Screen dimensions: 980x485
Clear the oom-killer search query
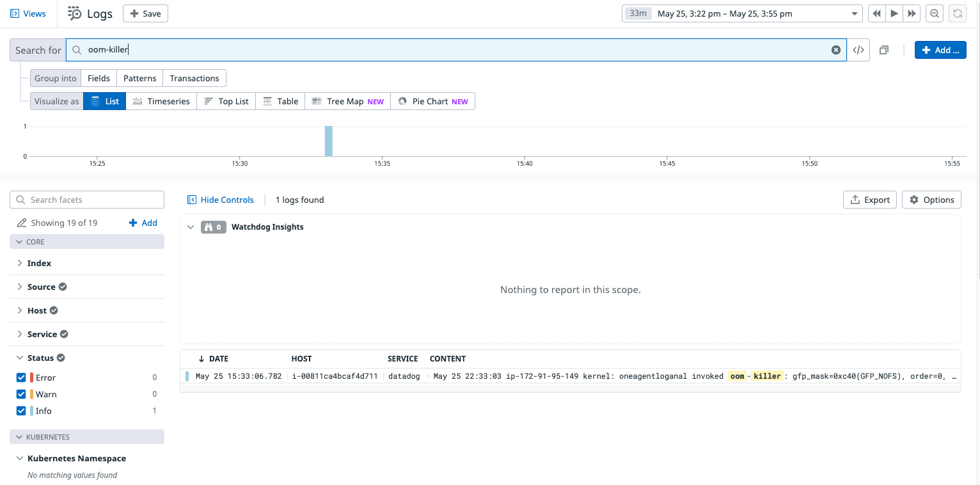point(835,50)
